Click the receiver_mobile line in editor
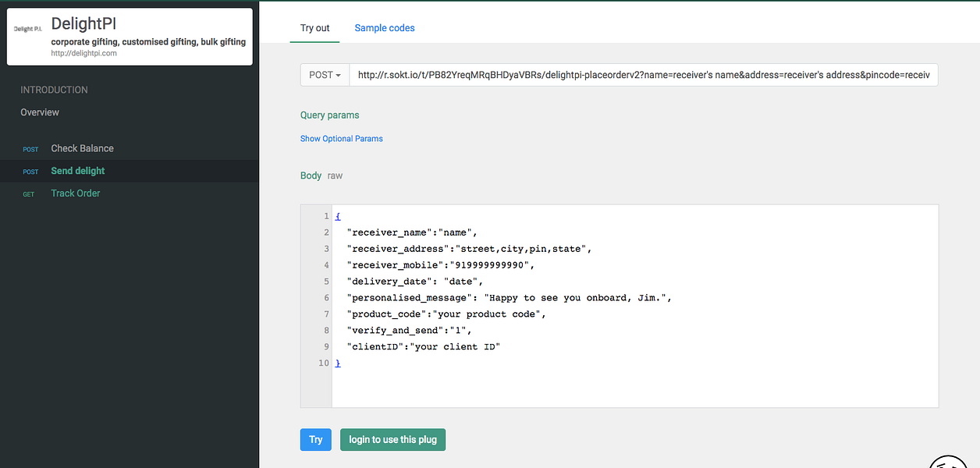This screenshot has height=468, width=980. (x=441, y=265)
